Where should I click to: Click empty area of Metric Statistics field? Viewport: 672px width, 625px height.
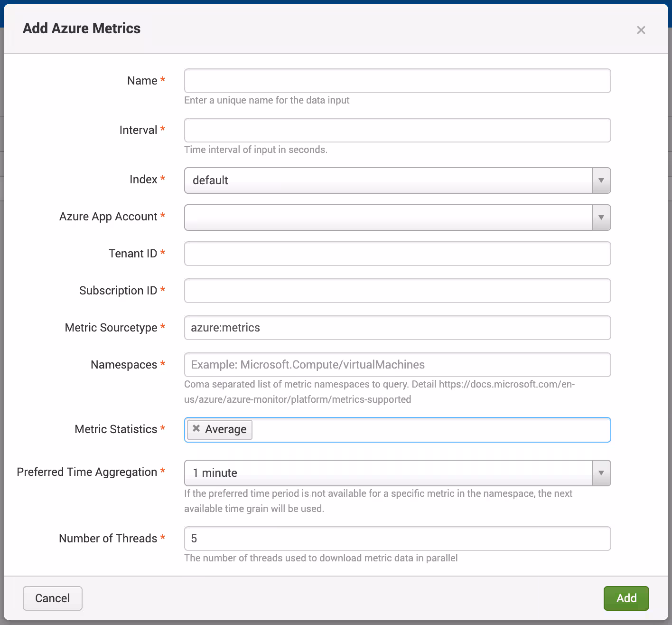(427, 430)
